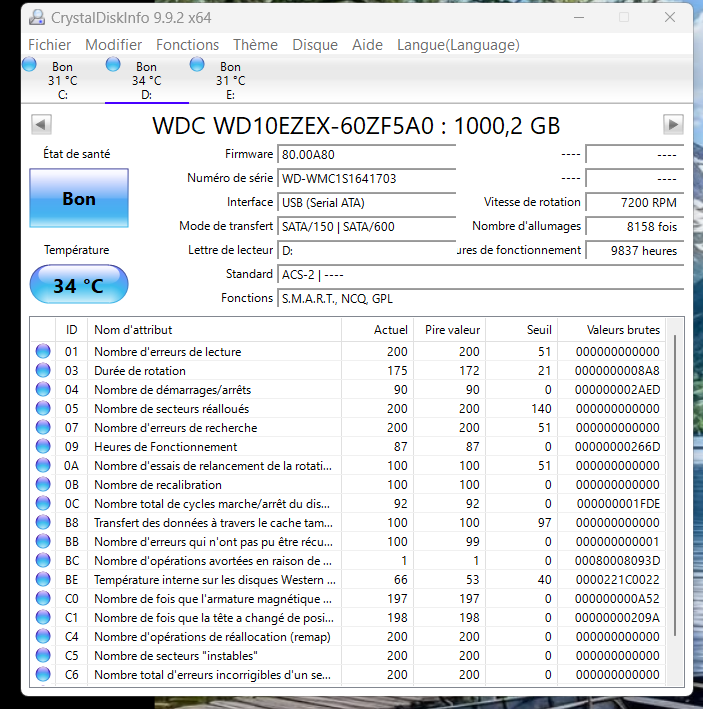
Task: Click the status orb for attribute 09
Action: tap(43, 446)
